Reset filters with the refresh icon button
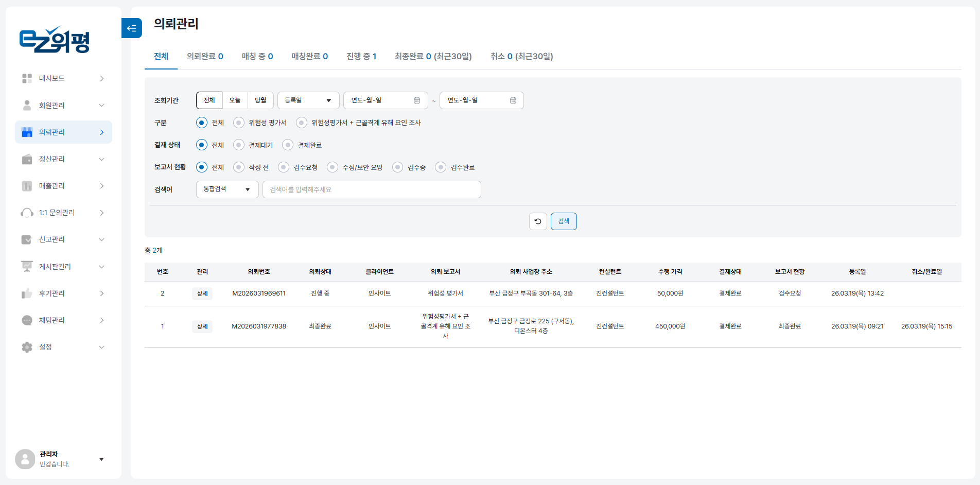Image resolution: width=980 pixels, height=485 pixels. coord(538,221)
